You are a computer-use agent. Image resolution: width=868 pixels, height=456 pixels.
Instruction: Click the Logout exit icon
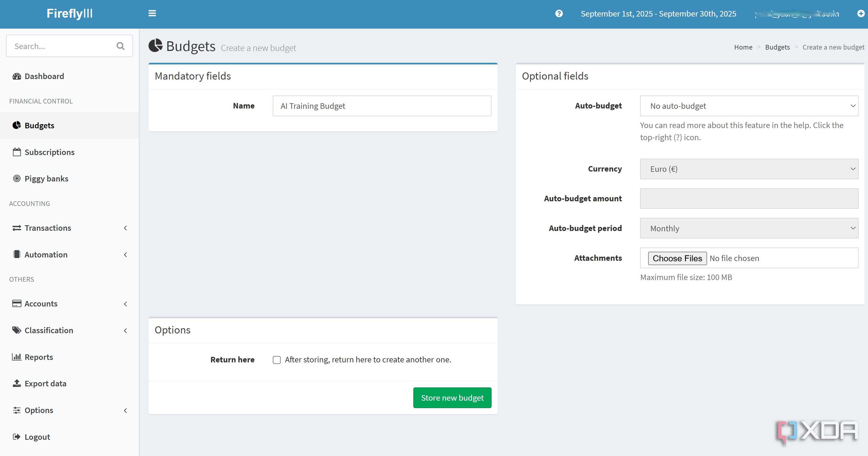[17, 436]
